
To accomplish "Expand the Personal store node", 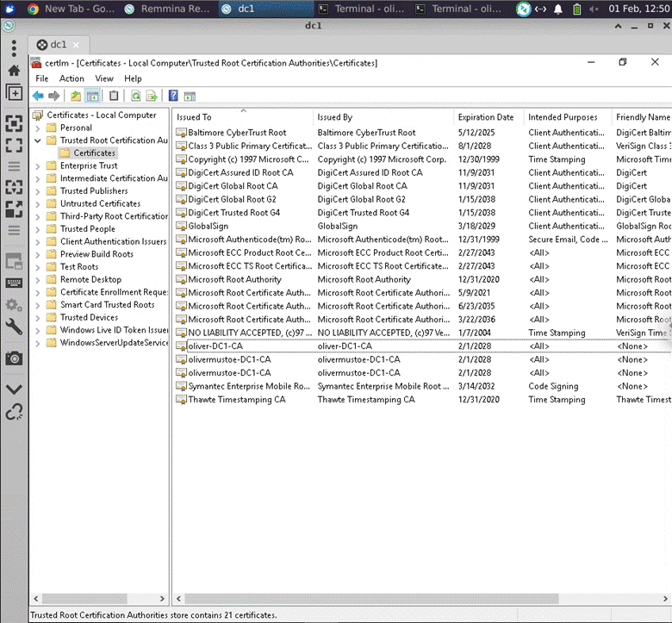I will coord(38,128).
